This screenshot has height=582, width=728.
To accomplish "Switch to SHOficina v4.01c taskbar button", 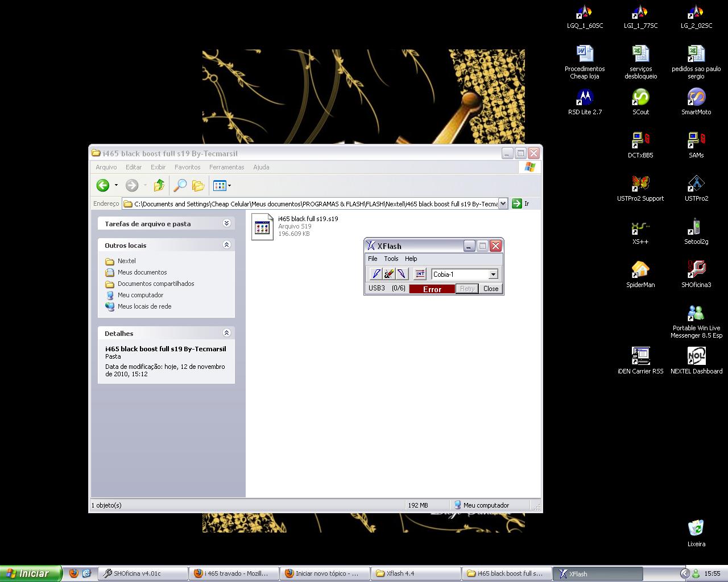I will pyautogui.click(x=143, y=573).
